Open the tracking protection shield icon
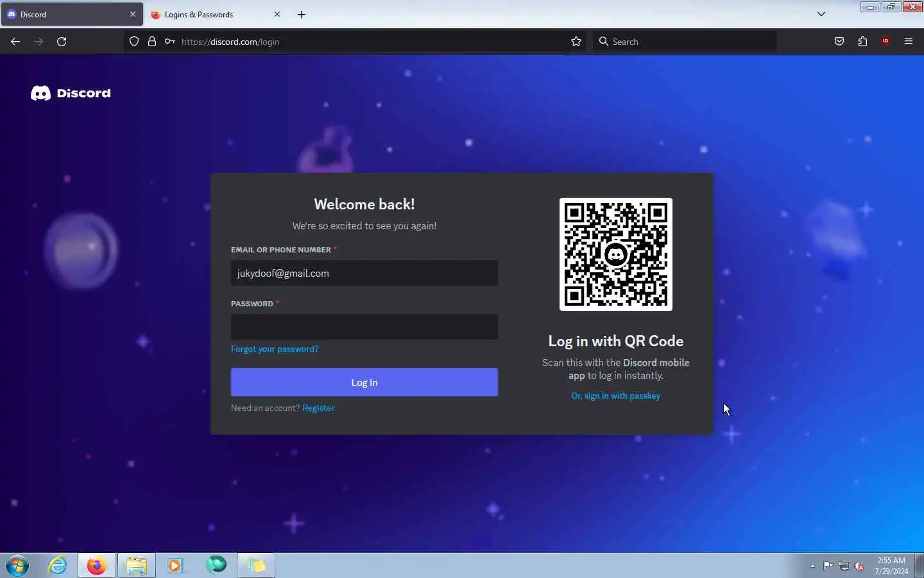924x578 pixels. (134, 42)
